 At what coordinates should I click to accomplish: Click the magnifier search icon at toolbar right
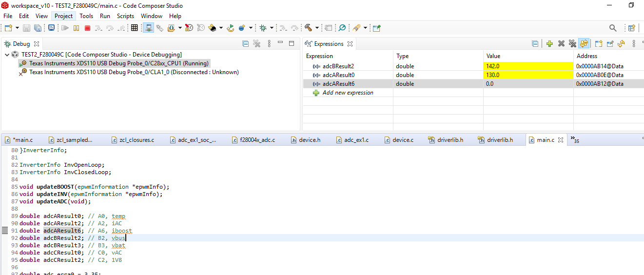(x=613, y=28)
